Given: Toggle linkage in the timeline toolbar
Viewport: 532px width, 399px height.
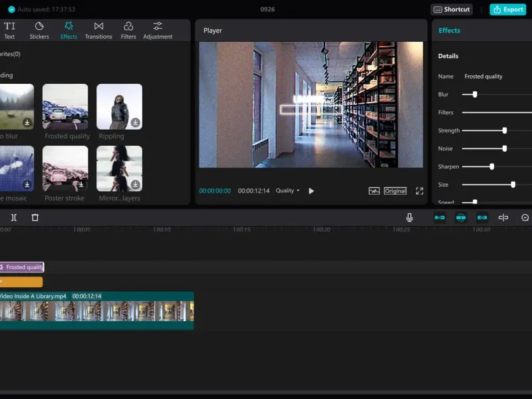Looking at the screenshot, I should click(482, 217).
